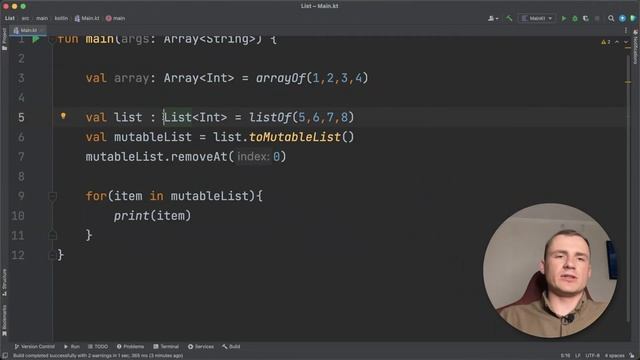Open the Terminal tool window

[166, 347]
